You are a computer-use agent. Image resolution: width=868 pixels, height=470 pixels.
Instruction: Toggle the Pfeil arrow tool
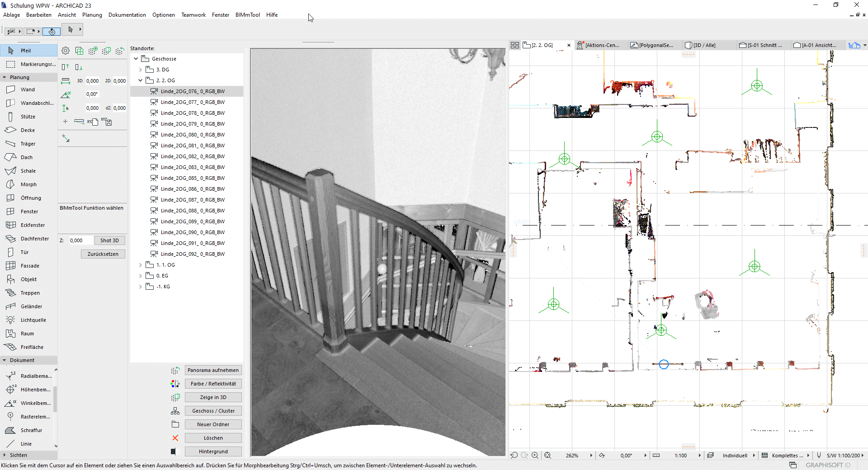tap(28, 51)
